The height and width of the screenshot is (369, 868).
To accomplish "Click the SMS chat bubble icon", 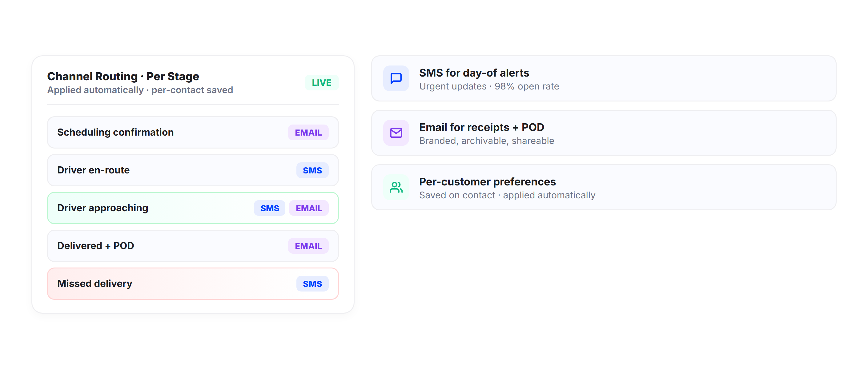I will pyautogui.click(x=396, y=78).
